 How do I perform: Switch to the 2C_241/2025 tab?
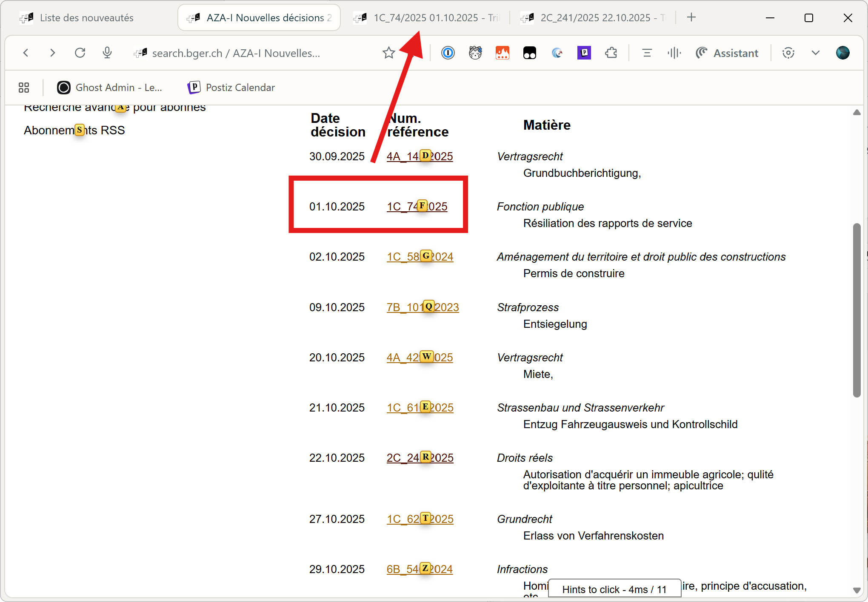[x=595, y=18]
